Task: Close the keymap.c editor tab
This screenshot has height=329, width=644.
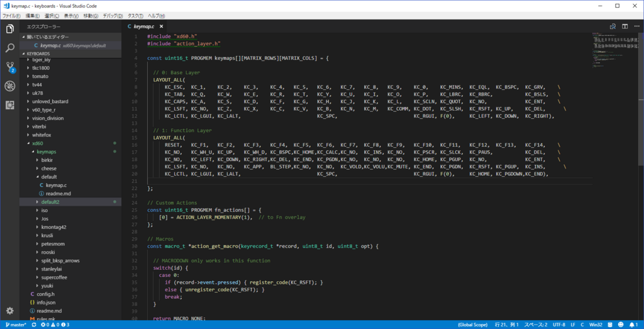Action: [x=162, y=26]
